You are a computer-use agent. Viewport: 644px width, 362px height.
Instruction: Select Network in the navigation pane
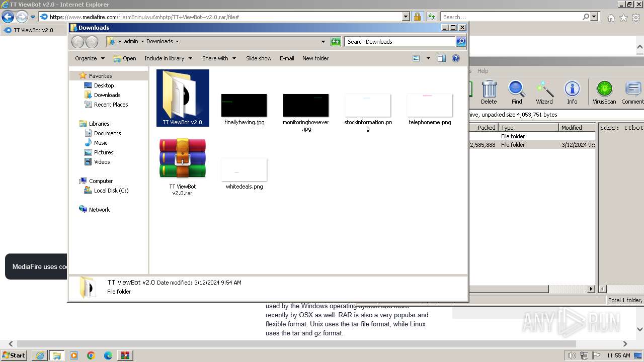click(x=99, y=210)
